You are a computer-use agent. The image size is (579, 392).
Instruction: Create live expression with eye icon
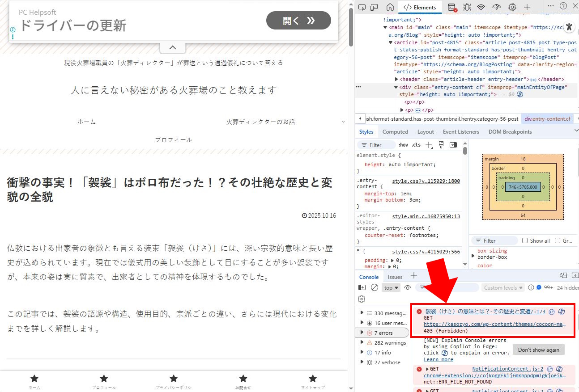click(407, 288)
